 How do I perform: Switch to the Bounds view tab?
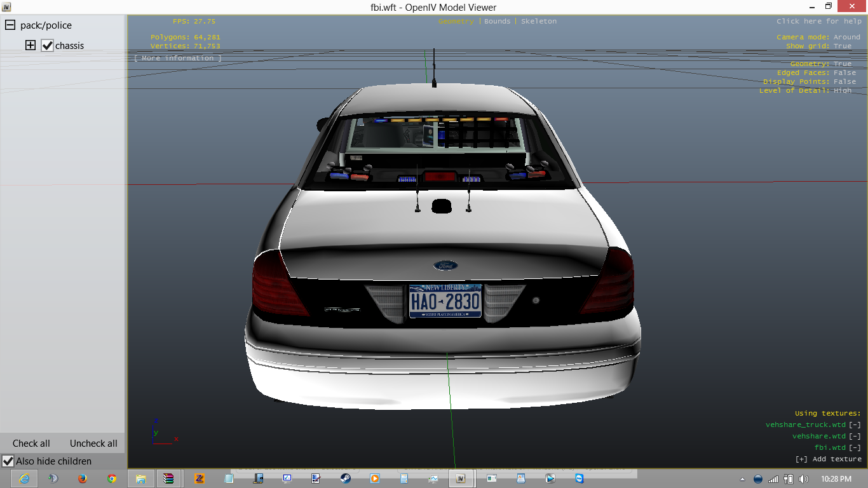point(497,21)
